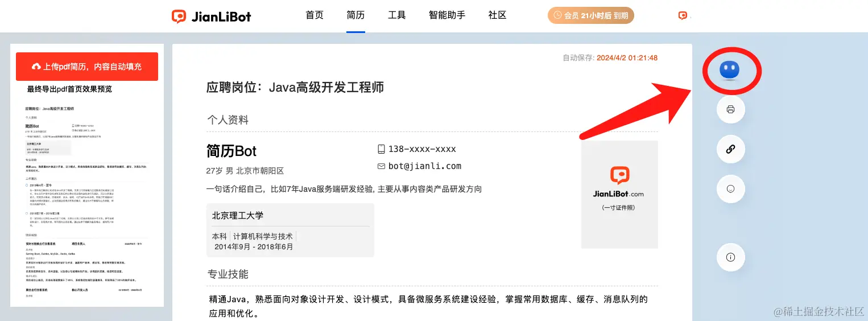Screen dimensions: 868x321
Task: Click the 一句话介绍自己 summary line
Action: pyautogui.click(x=344, y=189)
